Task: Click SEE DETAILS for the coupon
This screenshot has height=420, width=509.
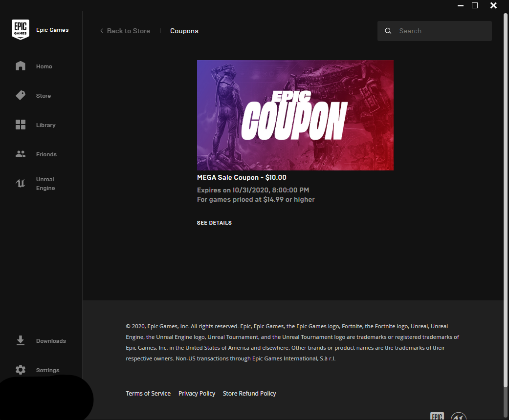Action: click(x=214, y=223)
